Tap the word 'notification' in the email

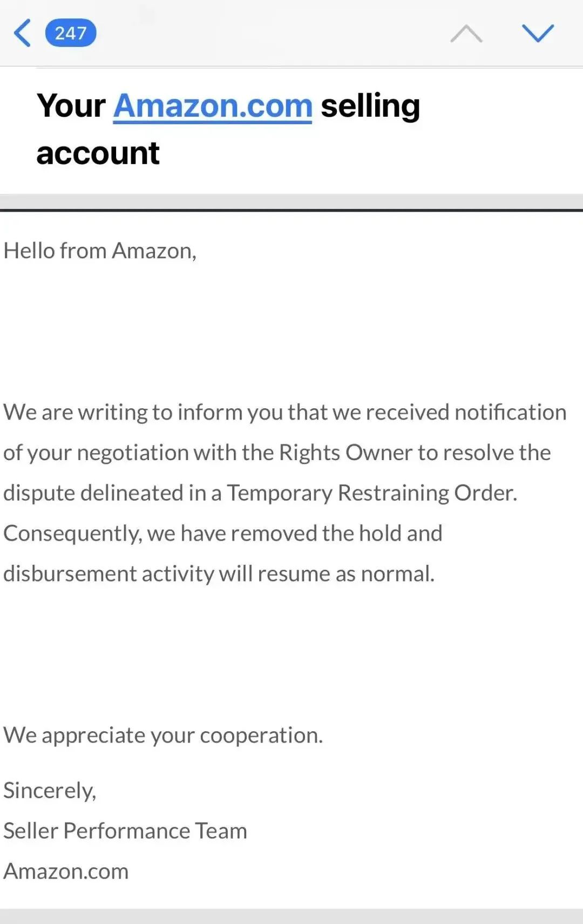tap(511, 413)
